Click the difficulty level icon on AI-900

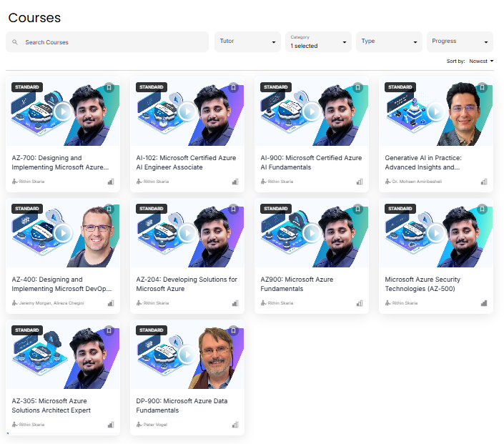360,182
